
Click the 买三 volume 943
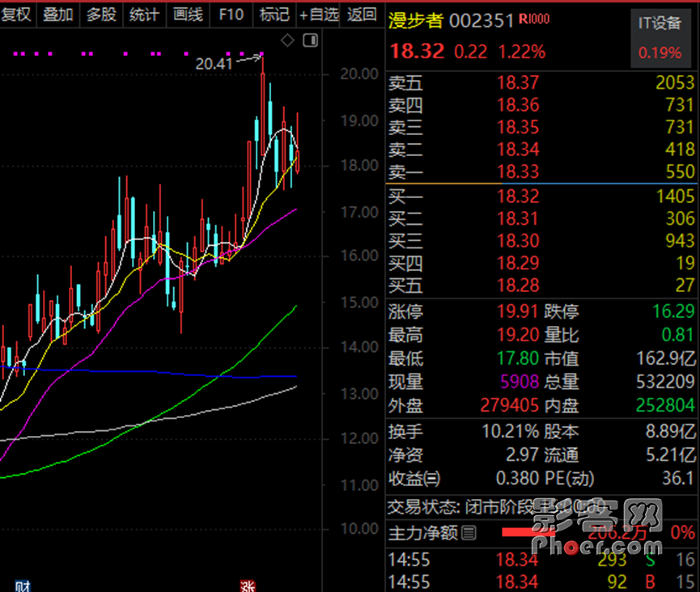tap(680, 241)
